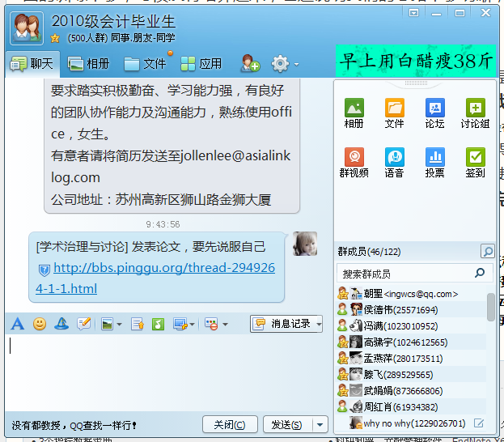Open the 投票 vote icon
Viewport: 504px width, 442px height.
[435, 163]
